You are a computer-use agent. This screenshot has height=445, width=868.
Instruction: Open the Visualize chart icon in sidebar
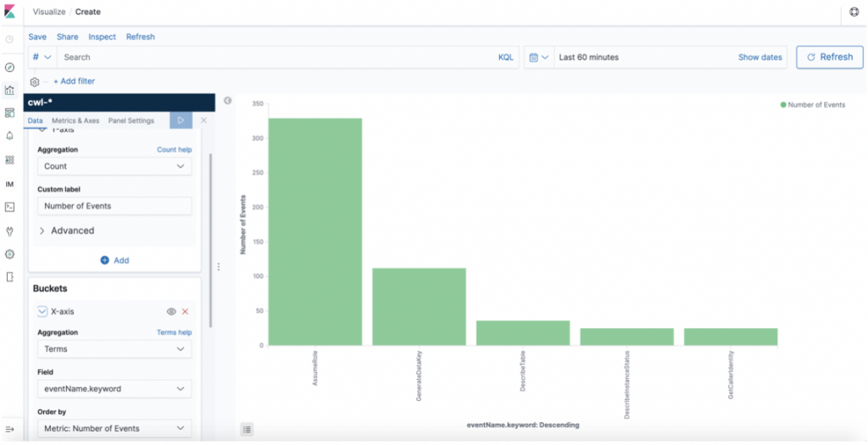coord(9,90)
